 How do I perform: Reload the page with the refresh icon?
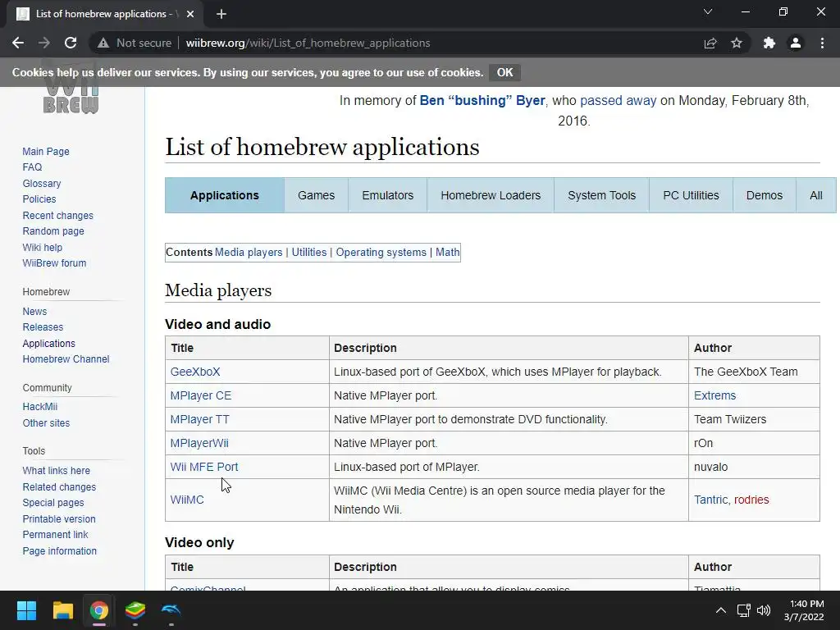tap(71, 43)
